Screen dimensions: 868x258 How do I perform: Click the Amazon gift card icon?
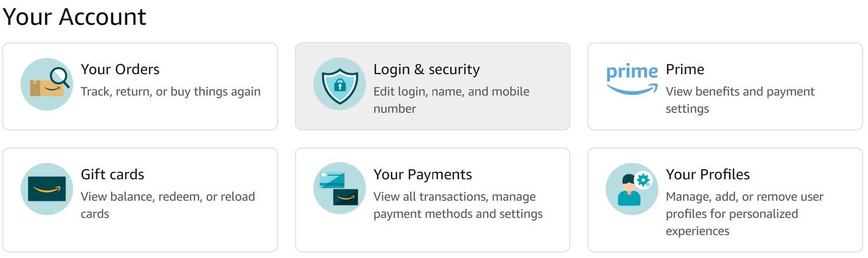point(47,189)
